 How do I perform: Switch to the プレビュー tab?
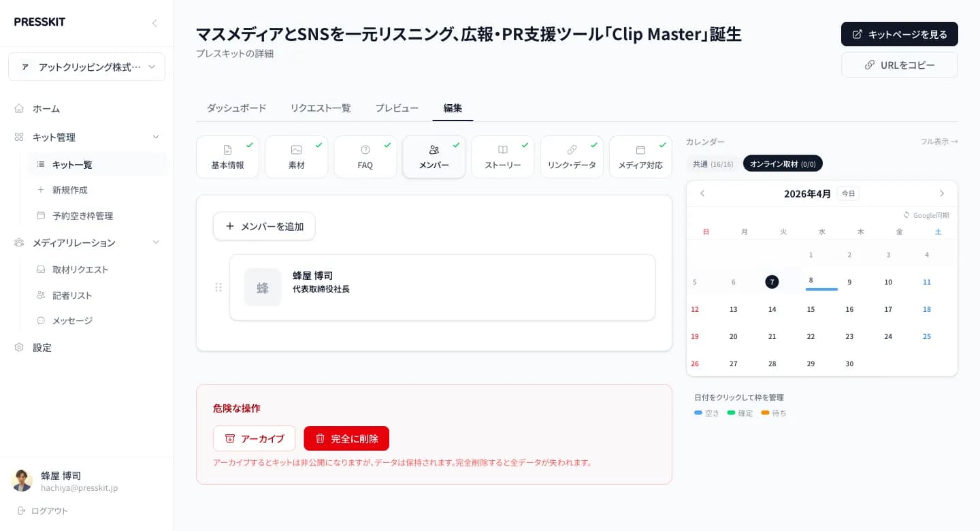click(x=397, y=108)
